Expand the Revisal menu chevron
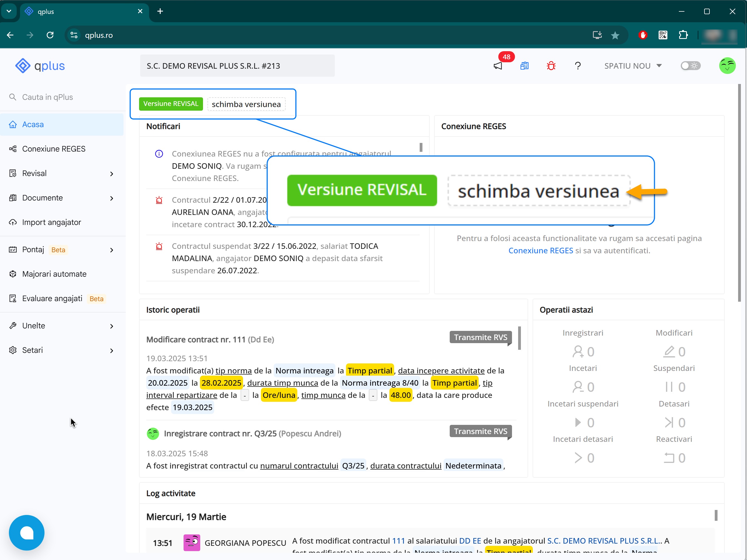 coord(112,174)
